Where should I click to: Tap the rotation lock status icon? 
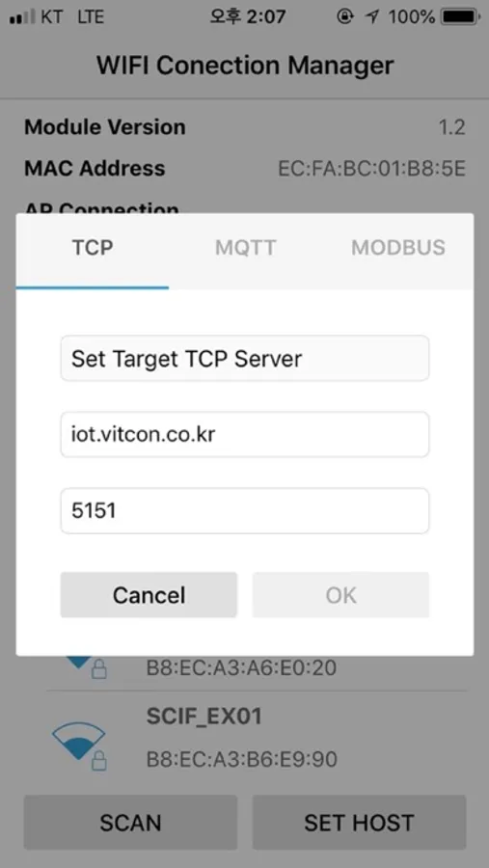click(x=344, y=17)
